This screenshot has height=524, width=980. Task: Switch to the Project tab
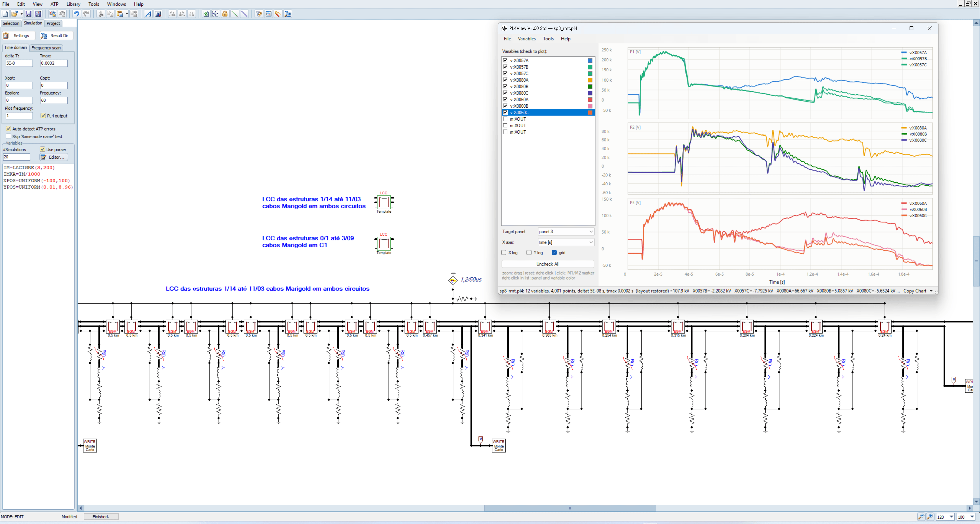[53, 23]
